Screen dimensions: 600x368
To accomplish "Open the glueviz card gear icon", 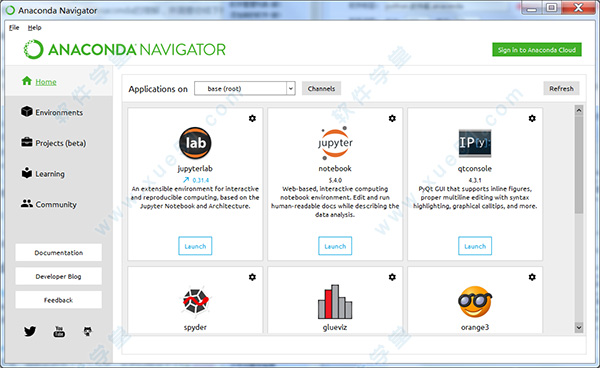I will [392, 277].
